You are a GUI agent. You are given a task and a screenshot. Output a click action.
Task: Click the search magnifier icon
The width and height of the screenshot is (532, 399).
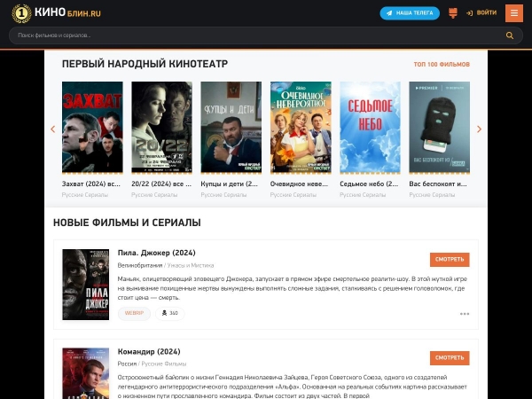pyautogui.click(x=509, y=35)
